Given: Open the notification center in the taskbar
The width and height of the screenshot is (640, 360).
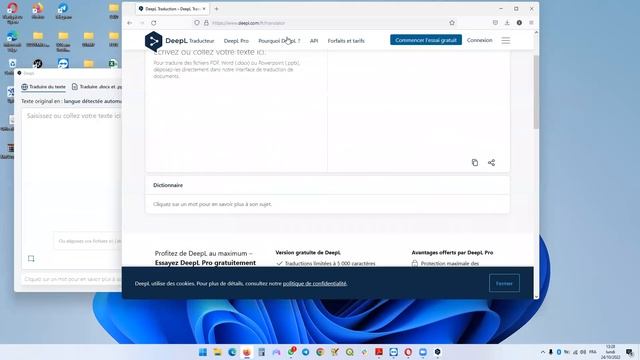Looking at the screenshot, I should (x=629, y=352).
